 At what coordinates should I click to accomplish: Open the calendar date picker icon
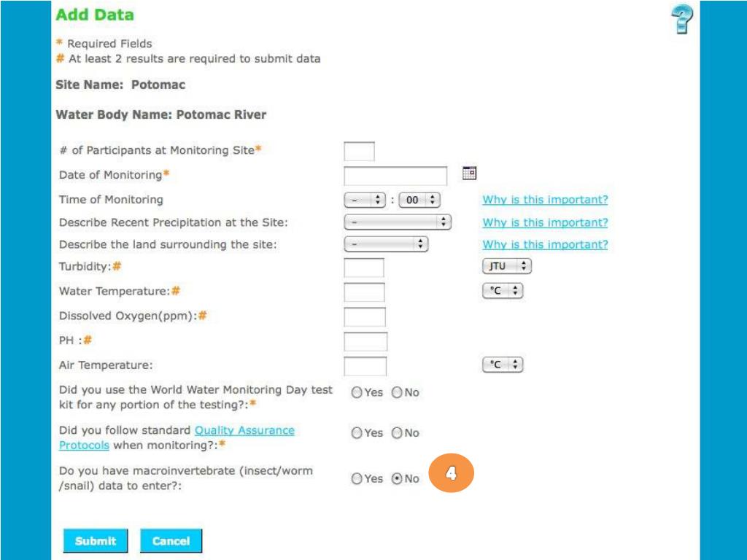[469, 173]
